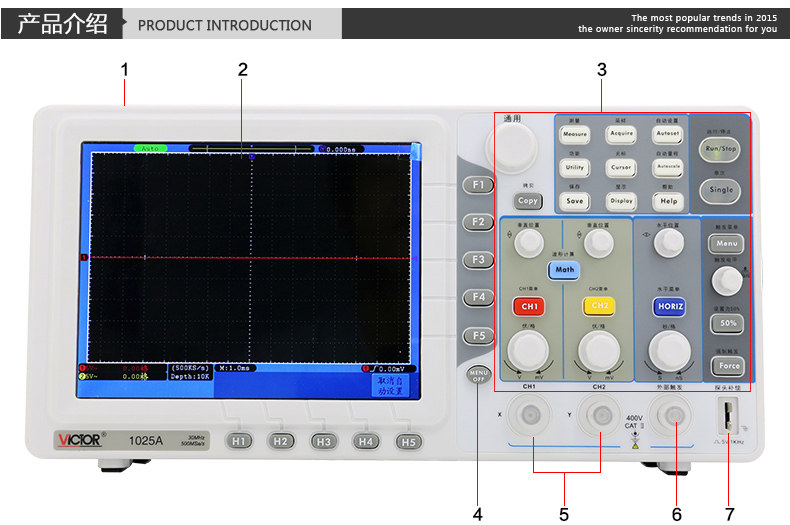Hit the Force trigger button
Image resolution: width=790 pixels, height=525 pixels.
pyautogui.click(x=728, y=366)
